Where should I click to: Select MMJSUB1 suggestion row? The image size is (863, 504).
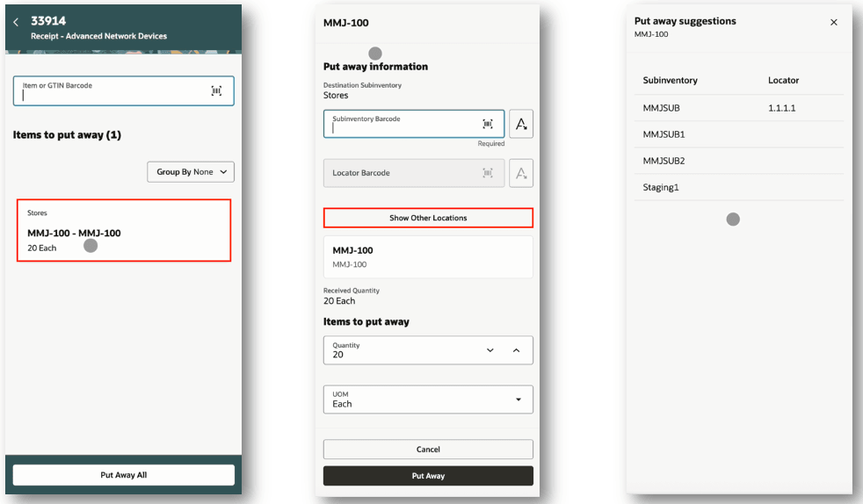(x=738, y=134)
